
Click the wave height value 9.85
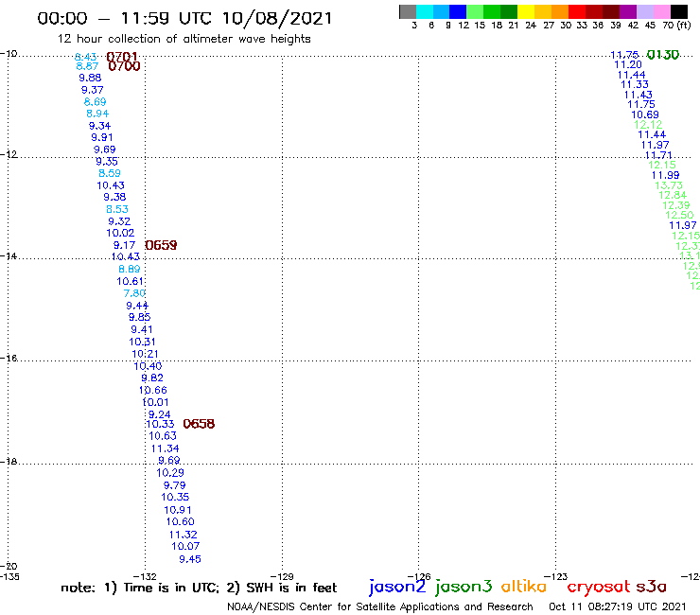140,317
